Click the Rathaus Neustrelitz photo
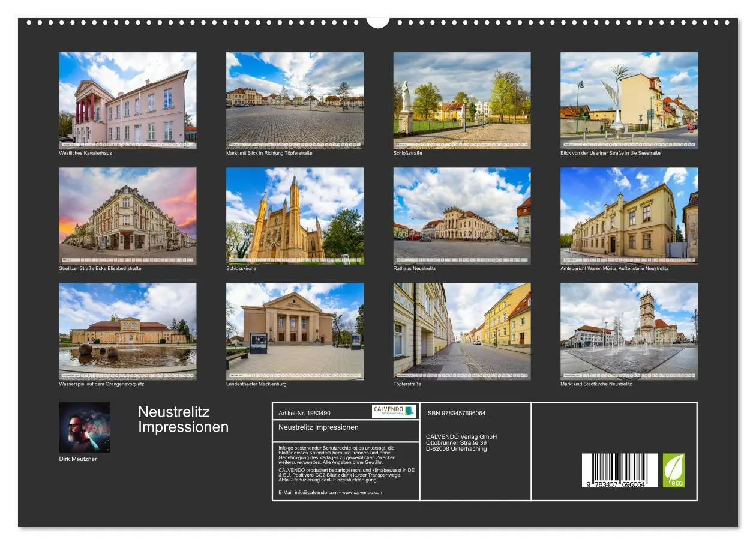The height and width of the screenshot is (545, 756). [463, 214]
